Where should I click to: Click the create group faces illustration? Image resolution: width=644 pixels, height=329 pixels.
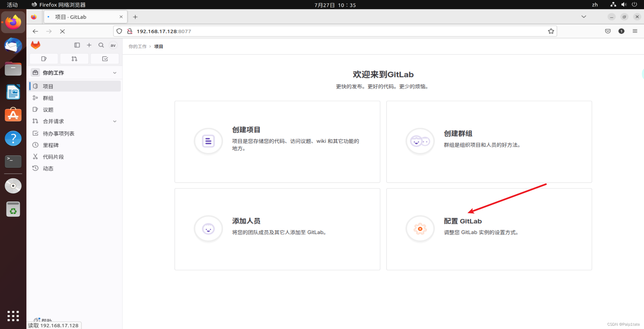point(420,141)
